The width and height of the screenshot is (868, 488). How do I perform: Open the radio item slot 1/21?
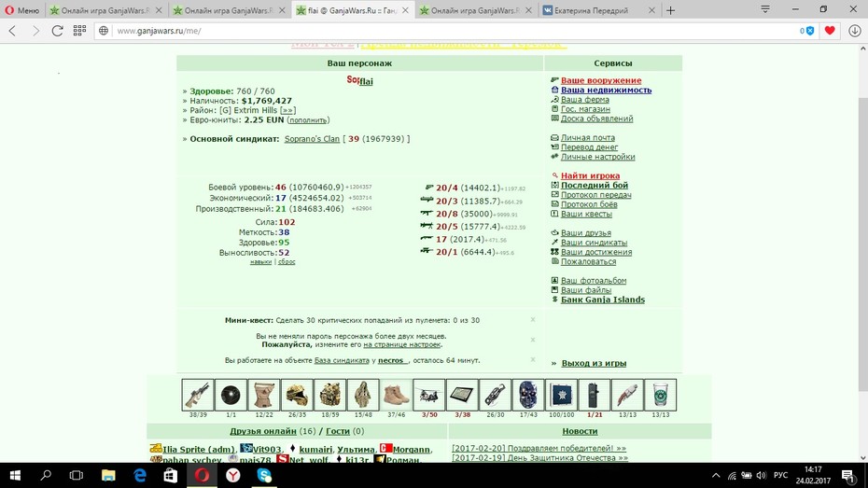(x=595, y=395)
